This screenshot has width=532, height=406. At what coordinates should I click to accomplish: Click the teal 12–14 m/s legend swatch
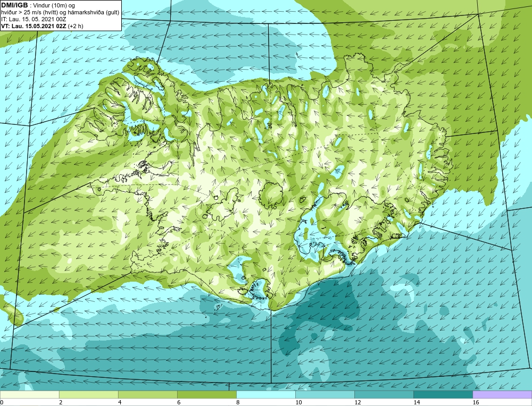pyautogui.click(x=384, y=394)
